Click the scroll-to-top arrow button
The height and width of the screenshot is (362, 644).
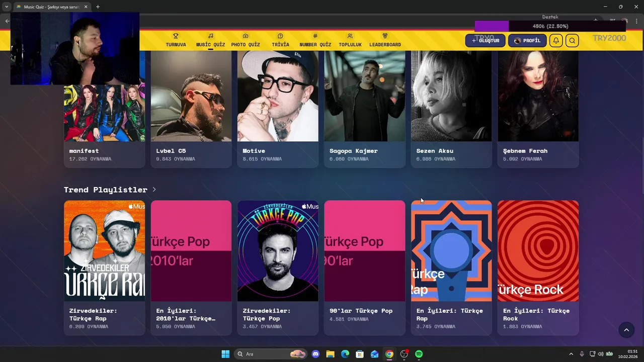[x=626, y=330]
